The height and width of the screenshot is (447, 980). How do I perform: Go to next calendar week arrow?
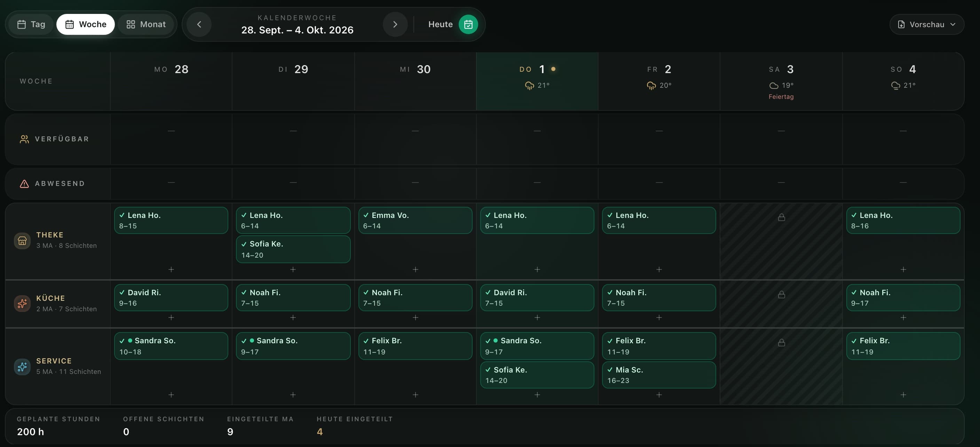tap(395, 24)
